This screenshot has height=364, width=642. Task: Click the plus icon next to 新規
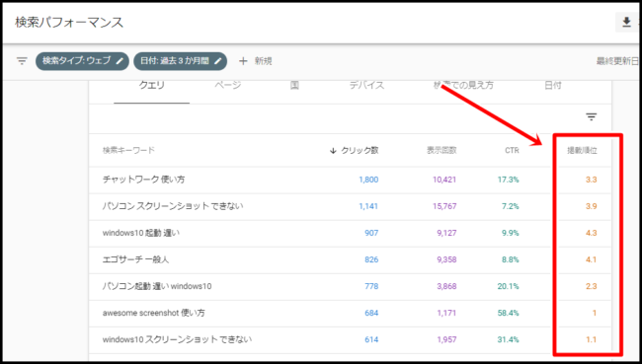click(243, 61)
